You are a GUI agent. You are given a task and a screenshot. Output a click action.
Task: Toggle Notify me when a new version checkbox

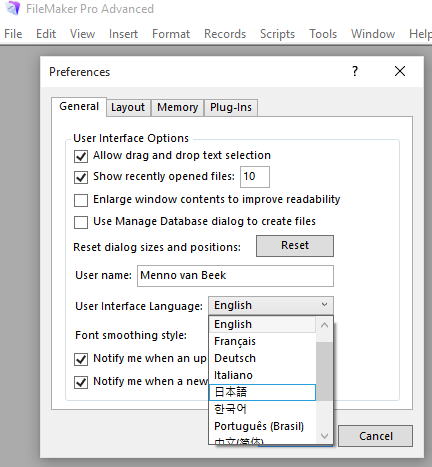click(x=81, y=382)
